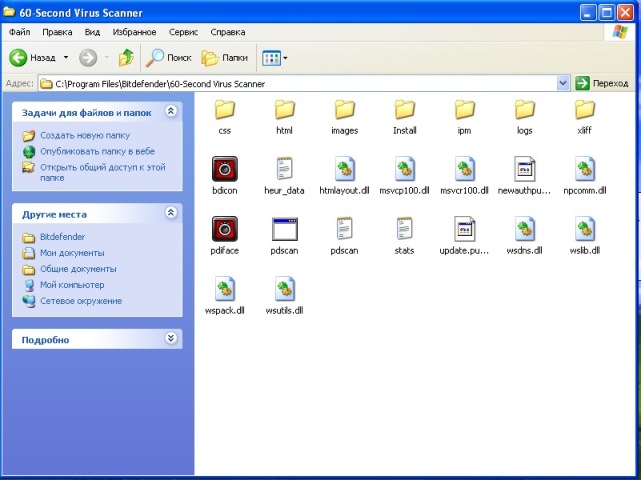Screen dimensions: 641x480
Task: Toggle the Папки folders pane
Action: click(225, 58)
